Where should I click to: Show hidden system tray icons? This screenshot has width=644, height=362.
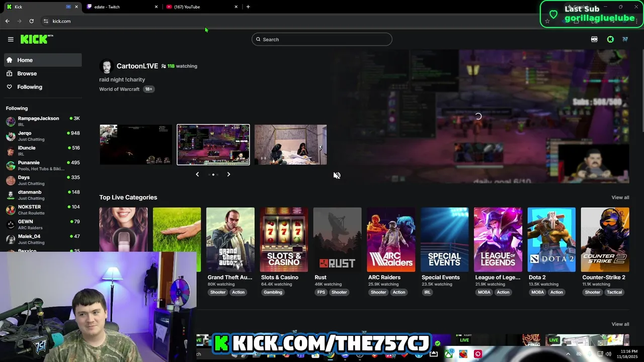pos(568,354)
